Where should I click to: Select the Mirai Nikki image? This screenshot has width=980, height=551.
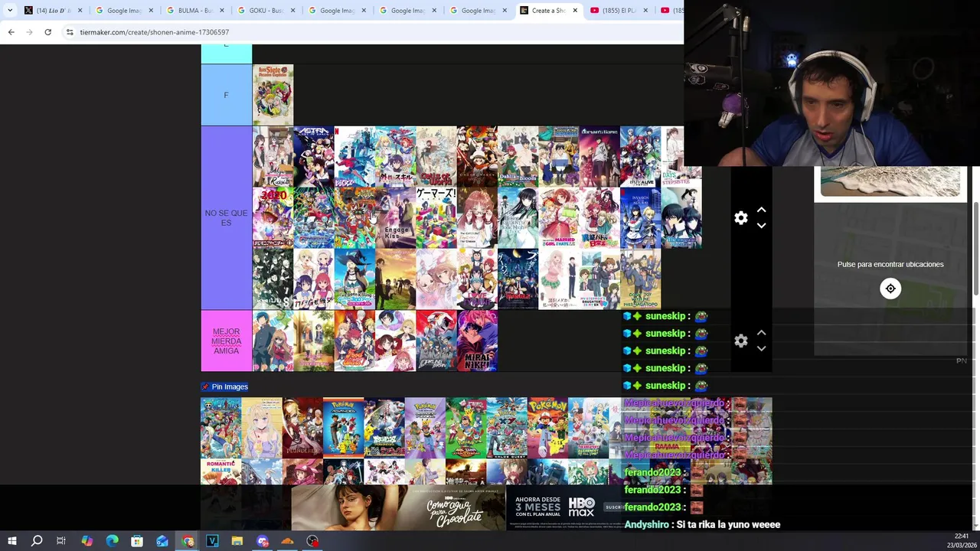tap(477, 341)
